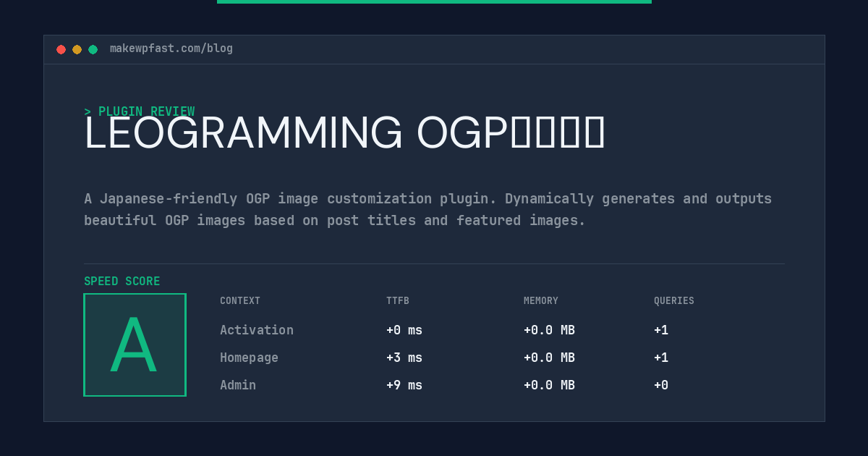Image resolution: width=868 pixels, height=456 pixels.
Task: Select the Admin row label
Action: tap(238, 385)
